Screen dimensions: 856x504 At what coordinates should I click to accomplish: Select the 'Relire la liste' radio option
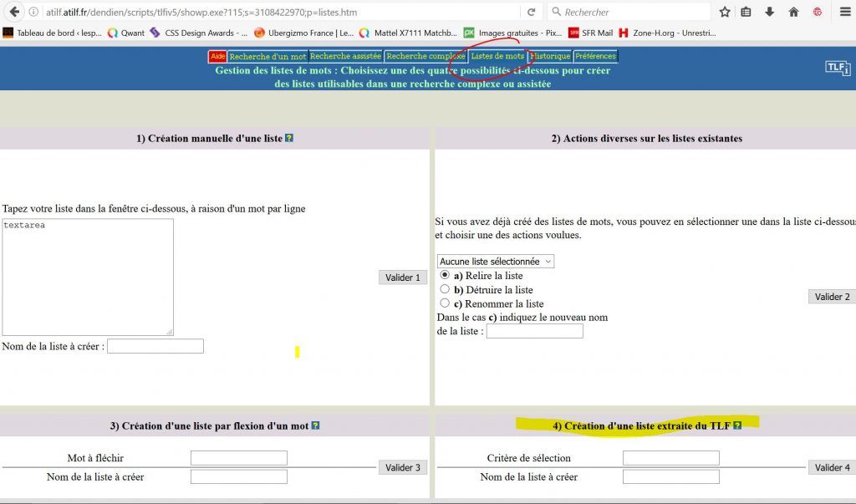[445, 275]
